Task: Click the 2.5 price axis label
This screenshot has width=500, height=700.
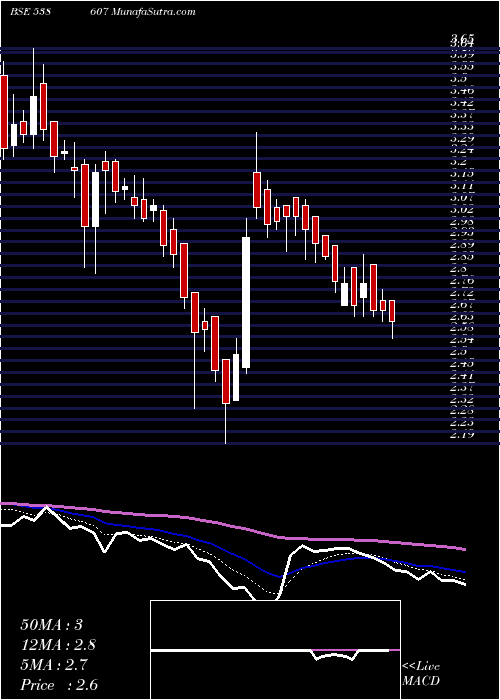Action: (x=460, y=352)
